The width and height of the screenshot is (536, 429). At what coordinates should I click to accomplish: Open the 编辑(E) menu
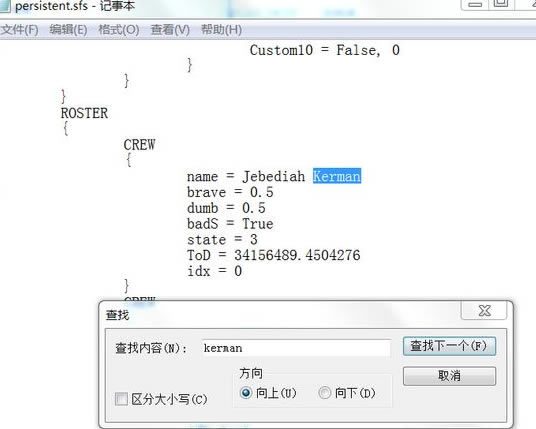tap(68, 30)
